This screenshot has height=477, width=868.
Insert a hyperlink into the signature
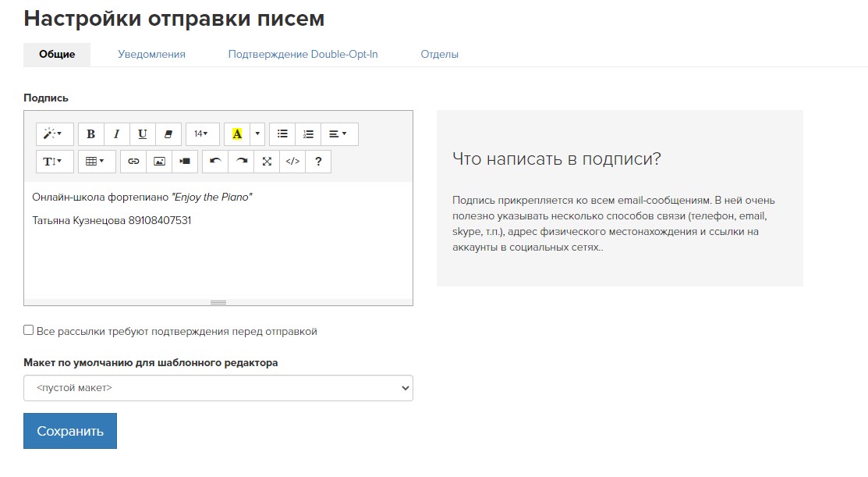coord(133,162)
